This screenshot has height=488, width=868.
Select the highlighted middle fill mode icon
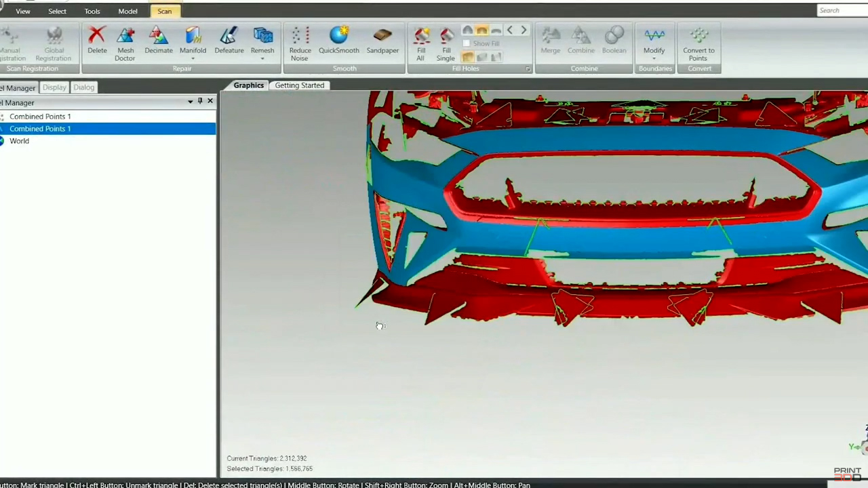click(481, 30)
